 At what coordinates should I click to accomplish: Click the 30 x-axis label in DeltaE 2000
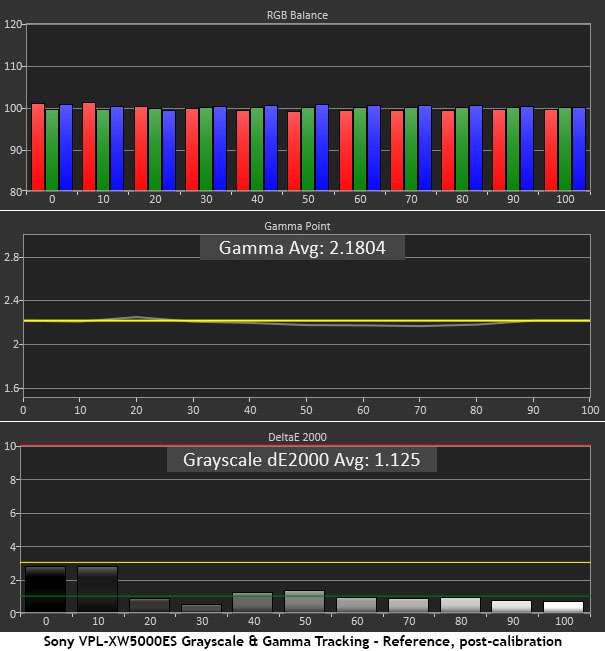point(202,621)
